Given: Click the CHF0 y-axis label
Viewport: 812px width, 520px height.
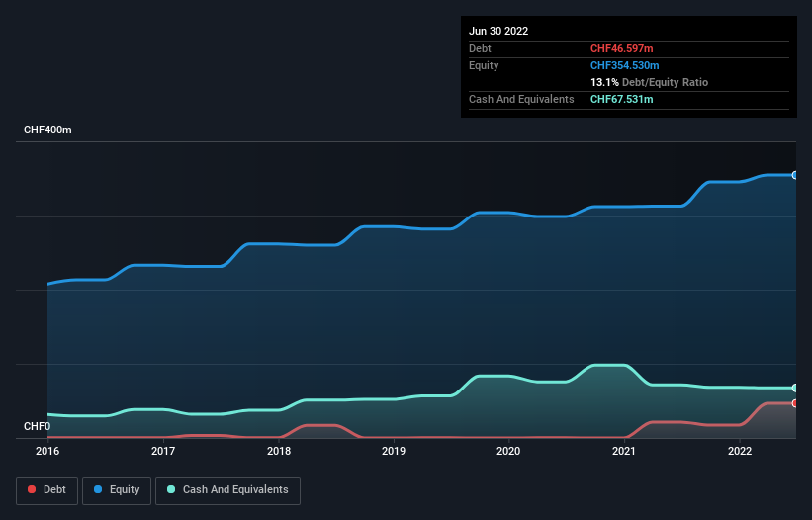Looking at the screenshot, I should (x=38, y=426).
